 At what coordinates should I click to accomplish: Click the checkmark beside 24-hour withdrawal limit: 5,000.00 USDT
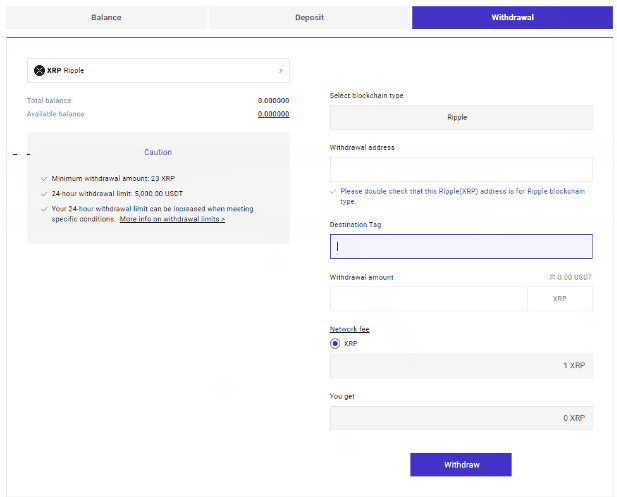click(x=44, y=194)
